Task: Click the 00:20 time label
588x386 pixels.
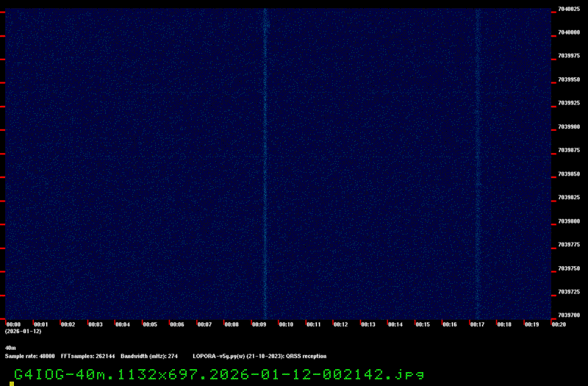Action: pos(558,324)
